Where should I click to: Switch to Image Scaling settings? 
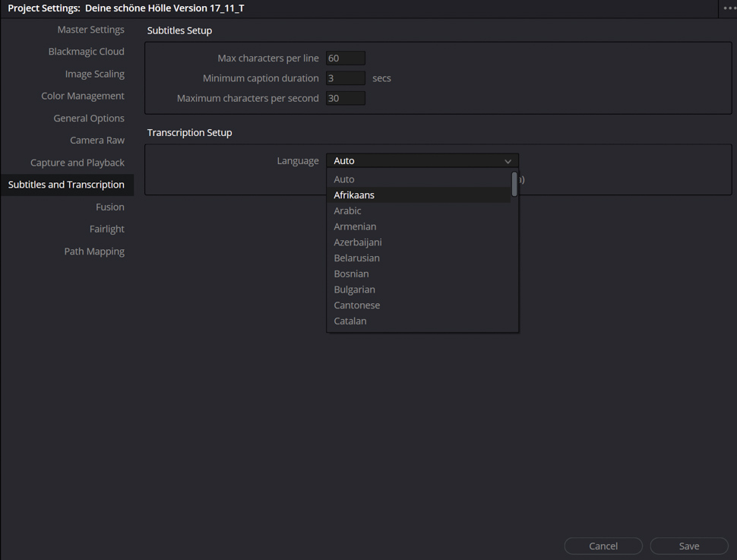click(x=94, y=74)
